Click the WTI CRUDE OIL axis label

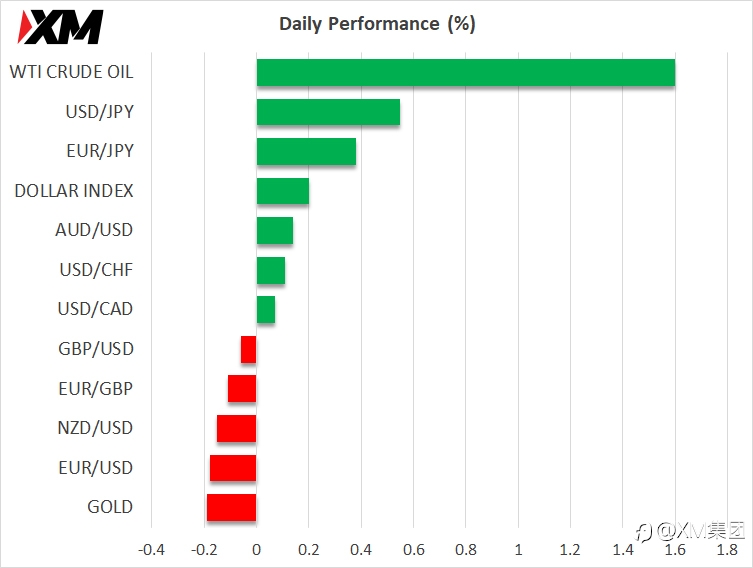point(71,72)
